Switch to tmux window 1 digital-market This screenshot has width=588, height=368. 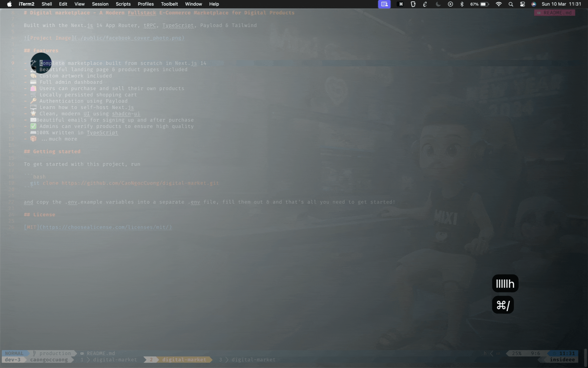(x=109, y=360)
